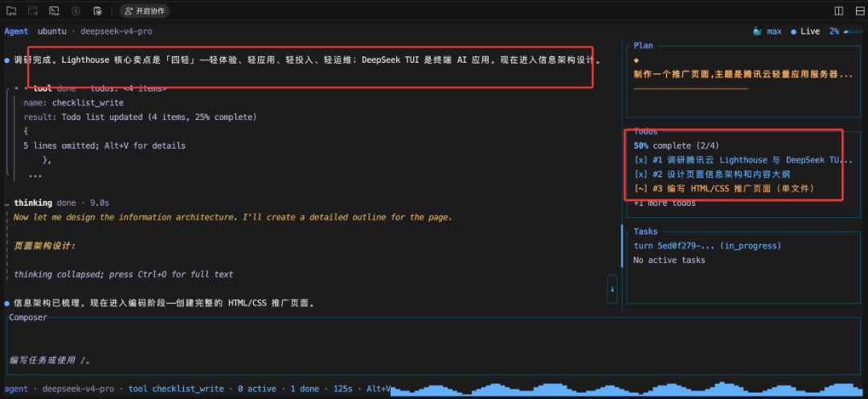Click the '50% complete (2/4)' text
This screenshot has width=868, height=399.
click(x=675, y=146)
